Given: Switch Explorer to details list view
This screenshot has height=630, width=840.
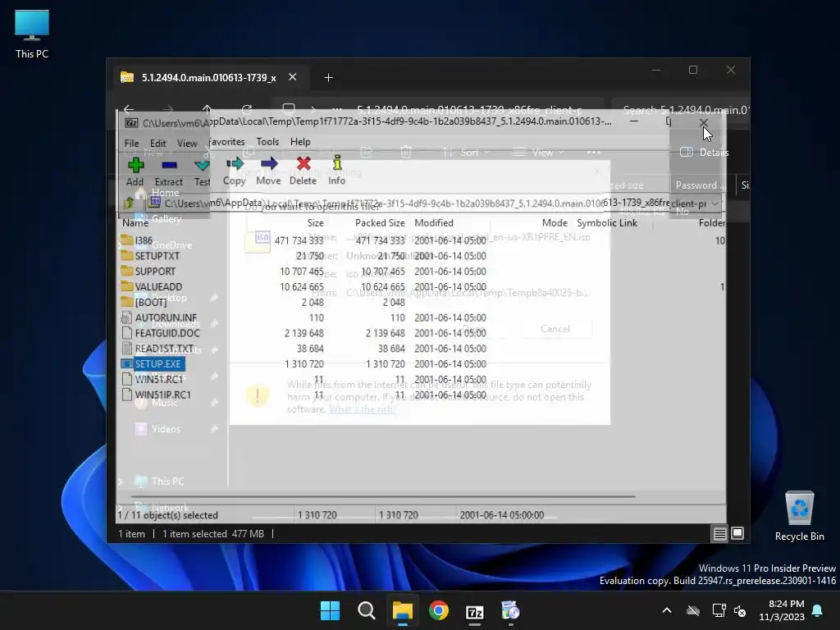Looking at the screenshot, I should point(719,533).
